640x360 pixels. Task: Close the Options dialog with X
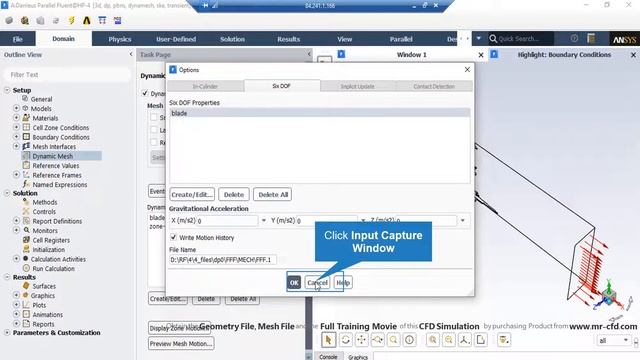pyautogui.click(x=467, y=69)
